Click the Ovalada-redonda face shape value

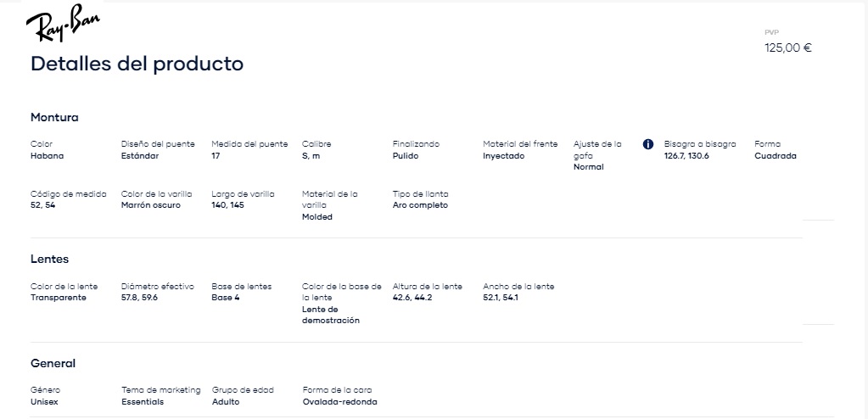pyautogui.click(x=339, y=402)
